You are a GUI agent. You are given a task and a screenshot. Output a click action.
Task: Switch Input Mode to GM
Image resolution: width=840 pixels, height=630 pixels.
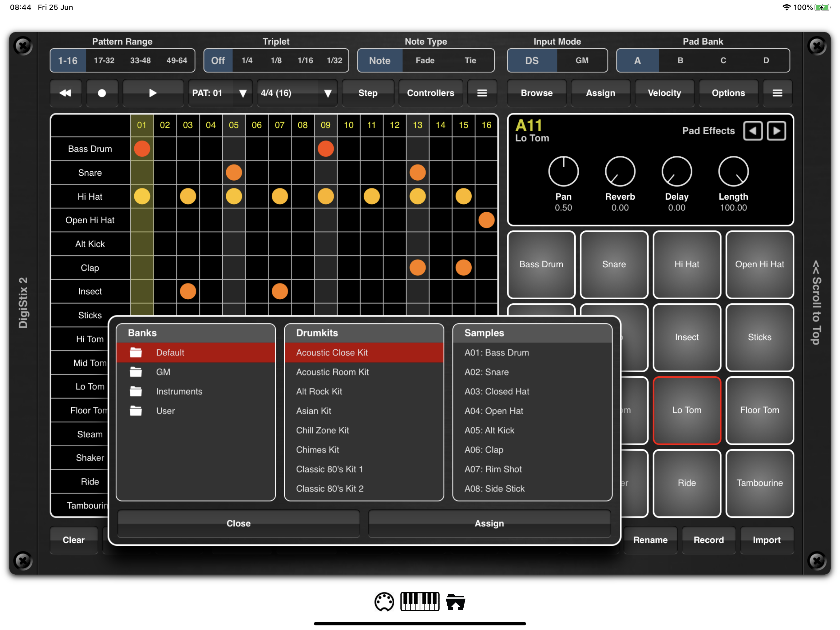581,60
